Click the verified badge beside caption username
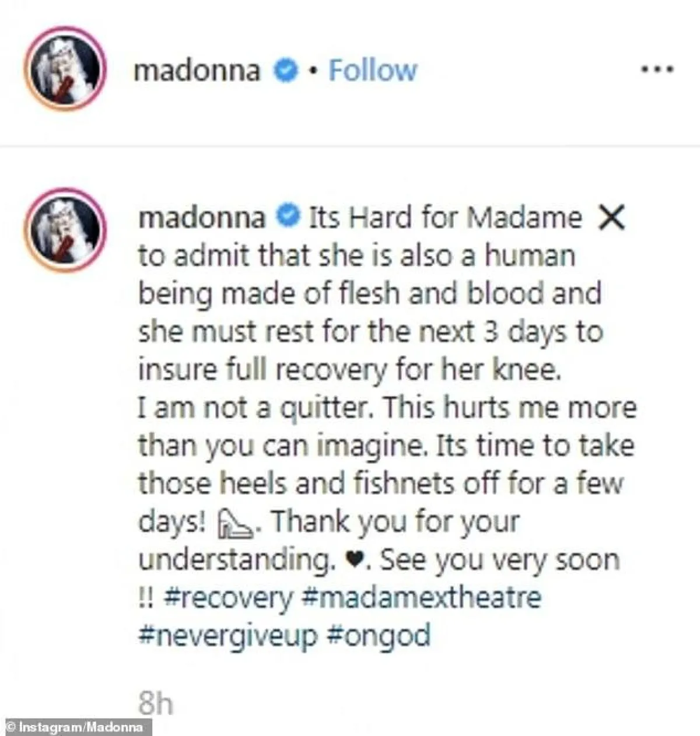Viewport: 700px width, 736px height. (x=288, y=217)
